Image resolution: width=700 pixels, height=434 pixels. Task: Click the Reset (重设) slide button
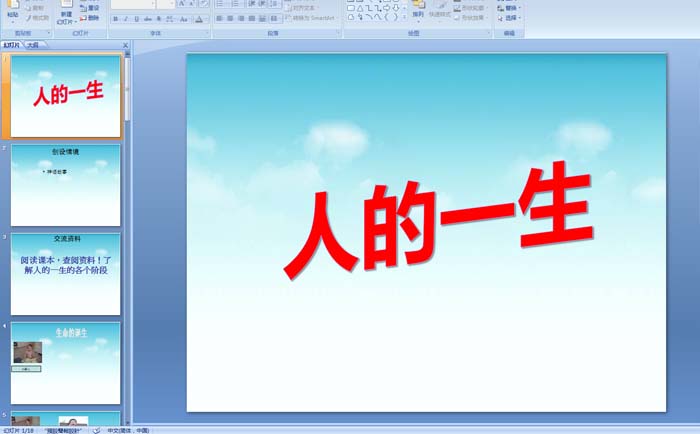tap(89, 8)
